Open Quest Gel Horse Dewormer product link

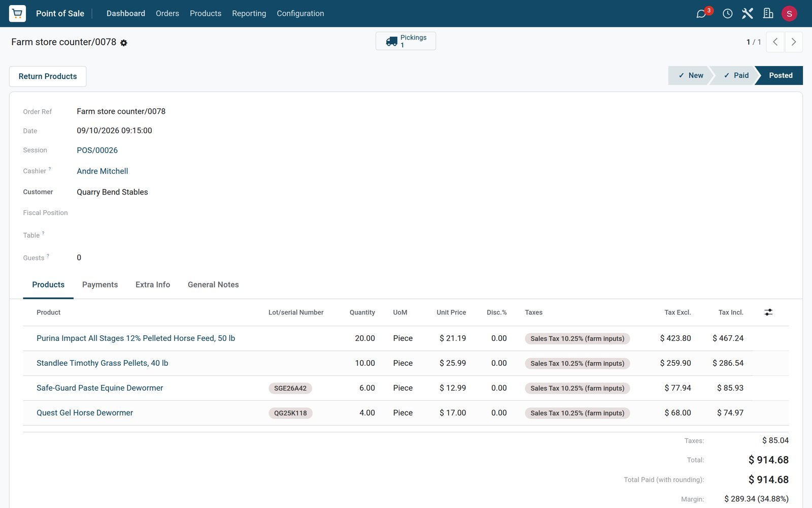pos(85,413)
